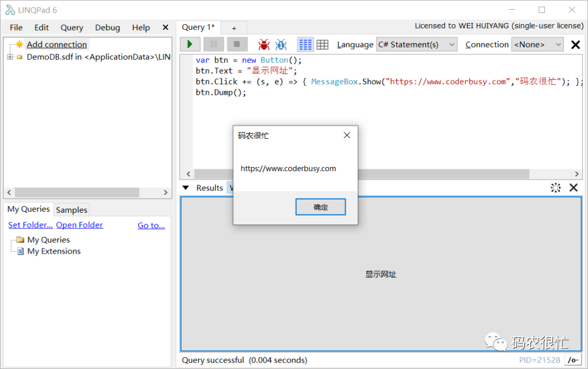Run the query with the green play button

click(x=189, y=44)
